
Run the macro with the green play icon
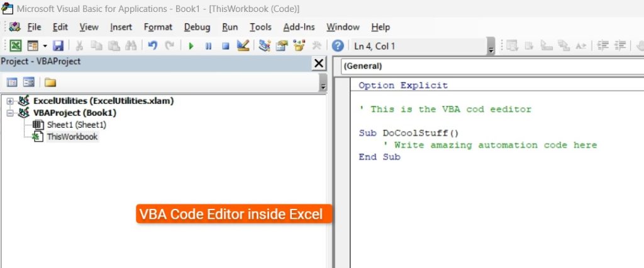tap(191, 46)
